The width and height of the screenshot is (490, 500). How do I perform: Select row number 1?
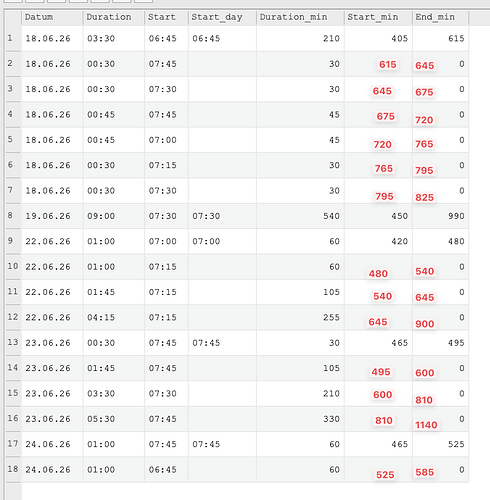(13, 38)
